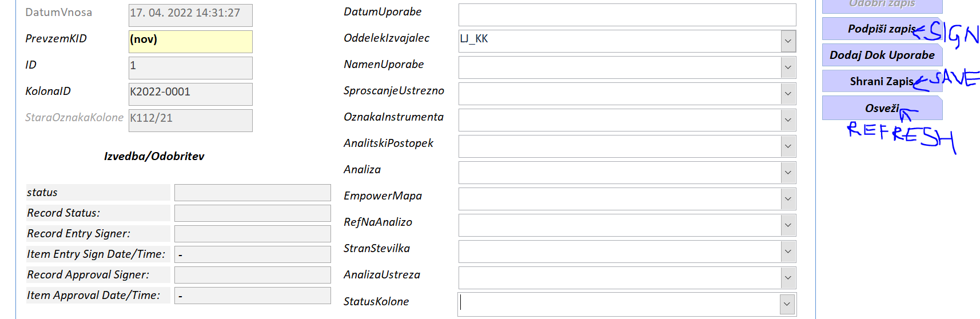Save record with Shrani Zapis button
The image size is (980, 319).
tap(881, 81)
